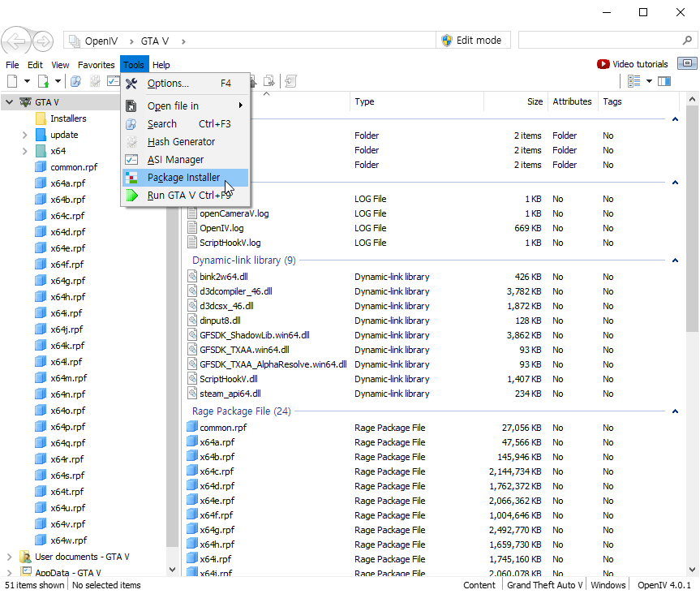Select the Installers folder in tree
This screenshot has height=594, width=700.
68,118
